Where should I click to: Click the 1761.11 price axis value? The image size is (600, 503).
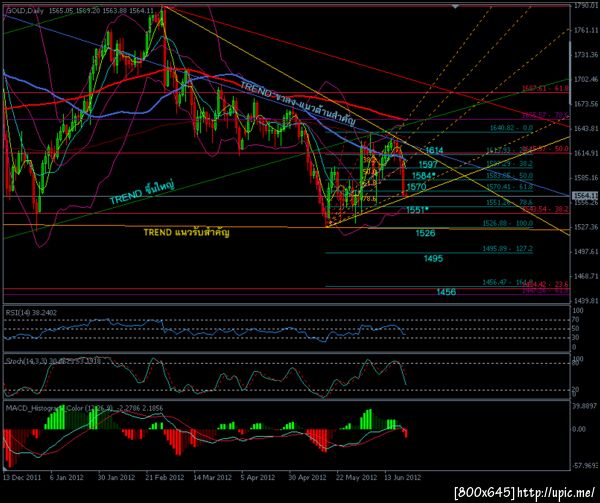point(585,30)
